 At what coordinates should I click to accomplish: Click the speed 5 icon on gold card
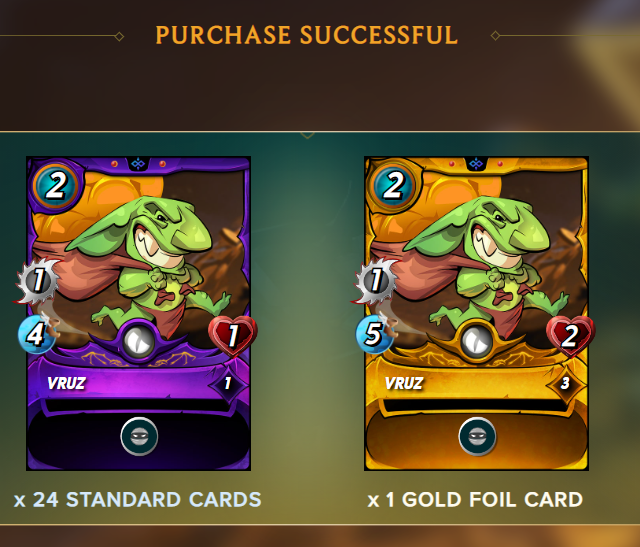click(x=375, y=335)
